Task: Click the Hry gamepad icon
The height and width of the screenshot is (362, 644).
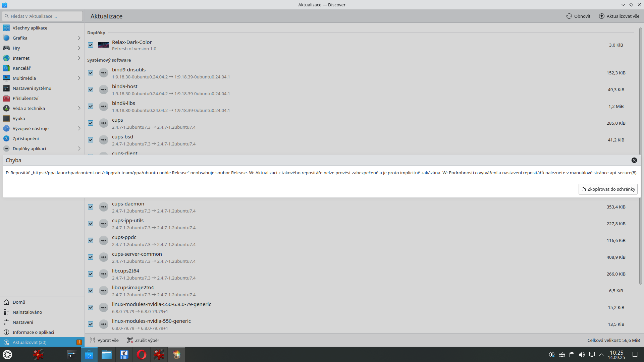Action: point(6,48)
